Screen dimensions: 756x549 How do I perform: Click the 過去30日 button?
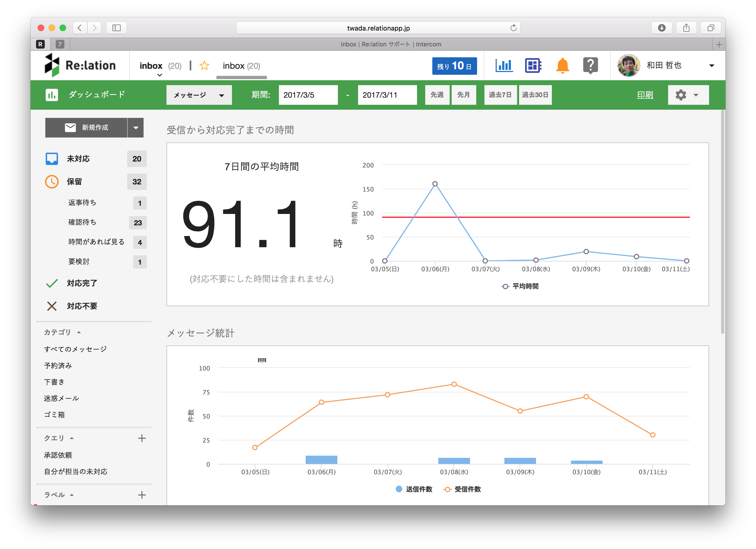[535, 95]
